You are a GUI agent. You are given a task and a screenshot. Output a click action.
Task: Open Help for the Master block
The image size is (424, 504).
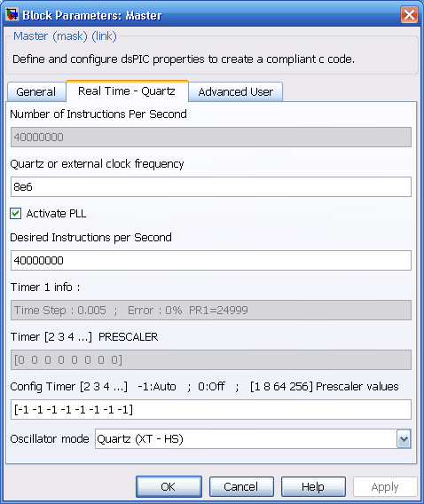(x=313, y=486)
